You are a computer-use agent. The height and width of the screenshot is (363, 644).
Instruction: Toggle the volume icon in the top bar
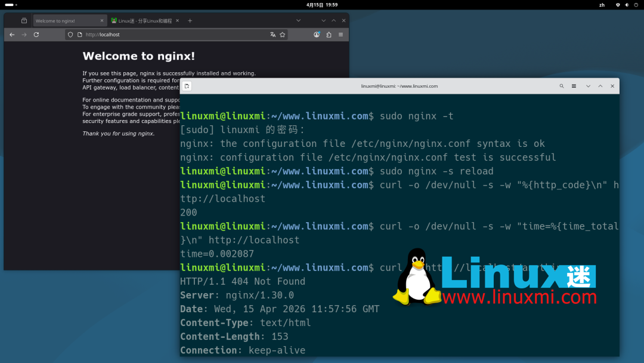pyautogui.click(x=627, y=5)
